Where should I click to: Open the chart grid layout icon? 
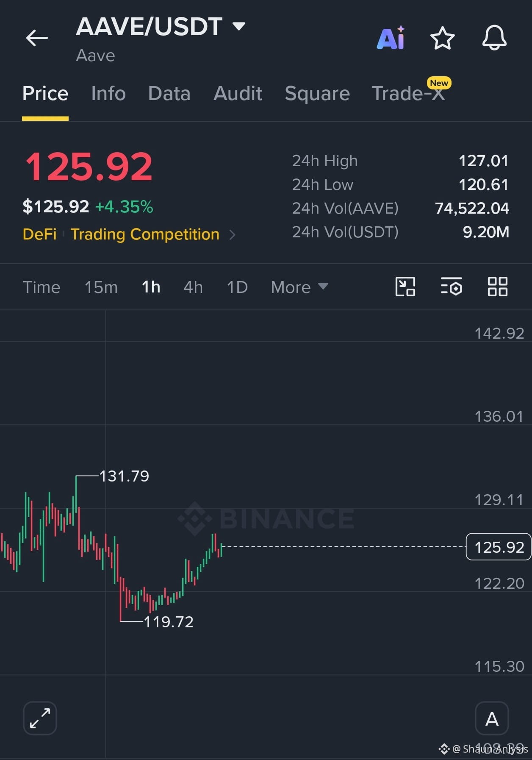pyautogui.click(x=498, y=287)
